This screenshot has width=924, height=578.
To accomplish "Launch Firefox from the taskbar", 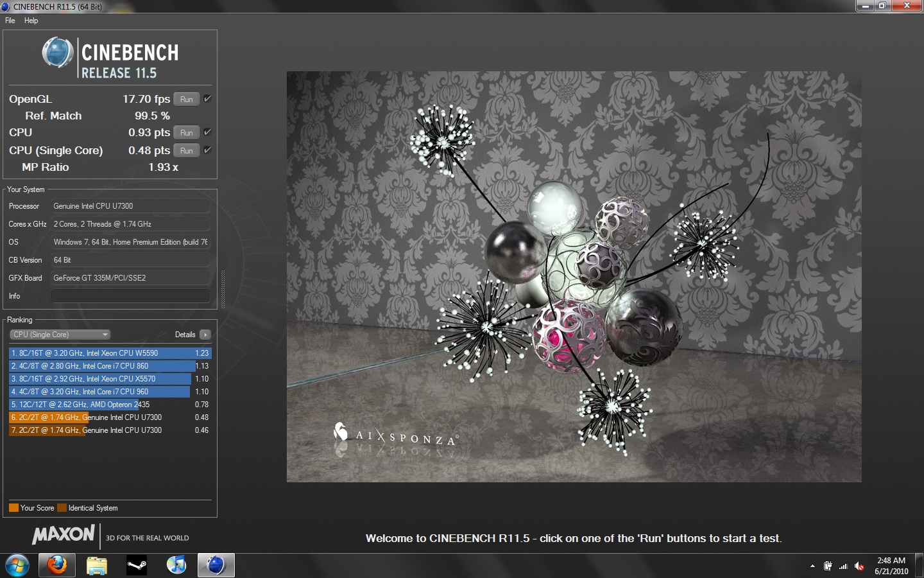I will tap(57, 566).
